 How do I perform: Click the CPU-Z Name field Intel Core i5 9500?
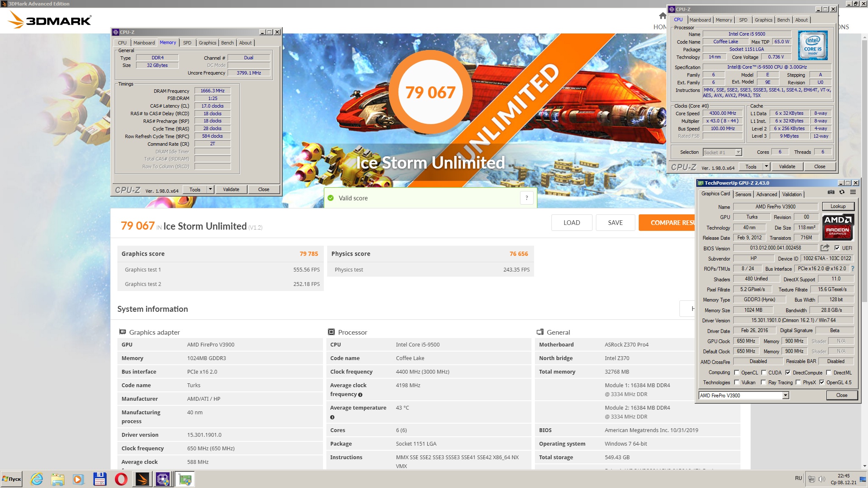point(747,34)
